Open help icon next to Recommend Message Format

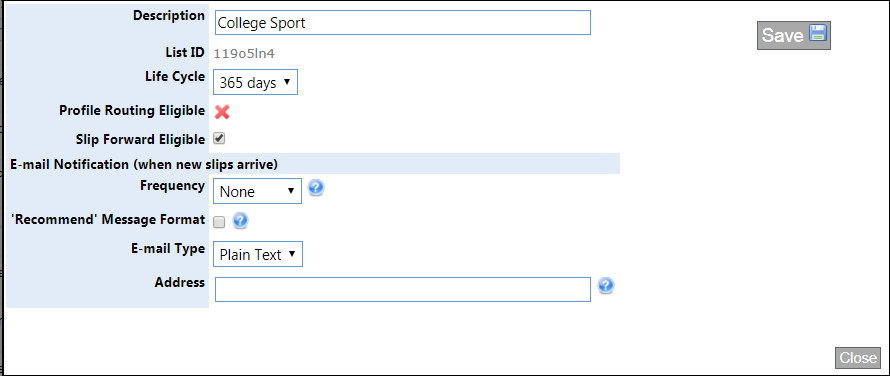pyautogui.click(x=241, y=220)
